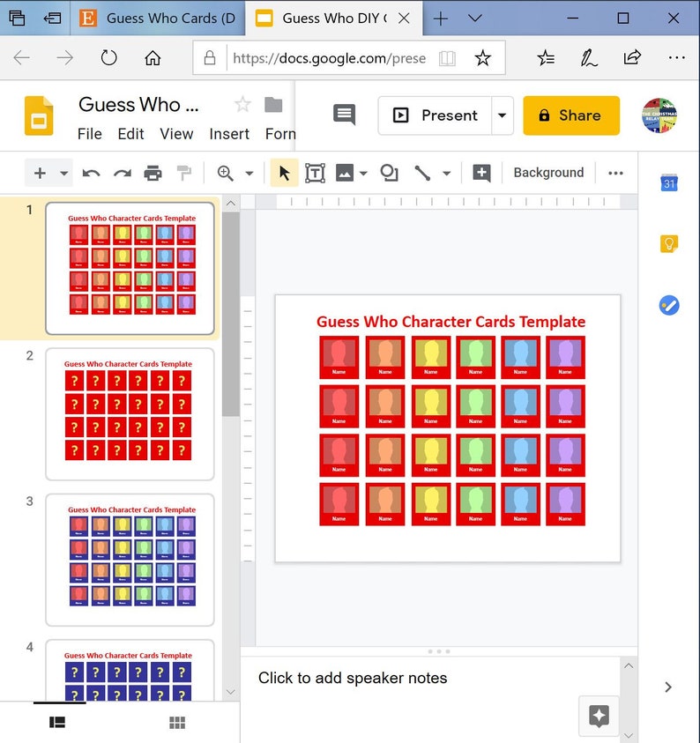The image size is (700, 743).
Task: Open the View menu
Action: 176,134
